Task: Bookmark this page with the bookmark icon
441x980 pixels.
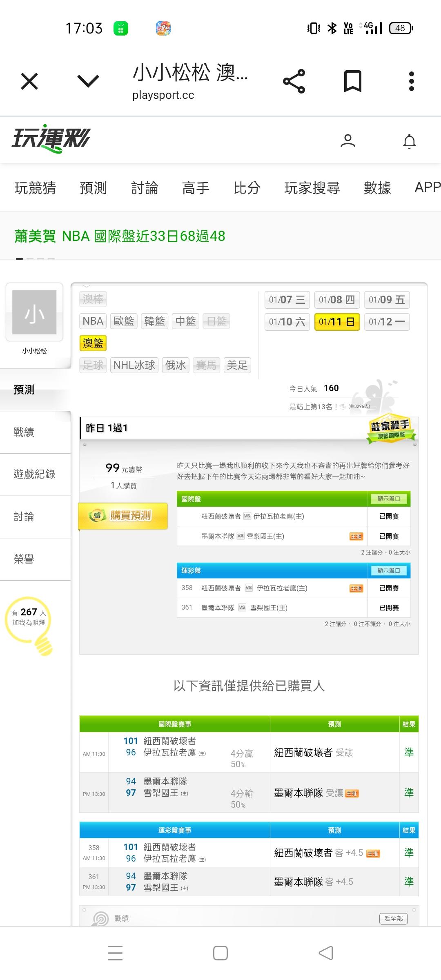Action: pyautogui.click(x=352, y=81)
